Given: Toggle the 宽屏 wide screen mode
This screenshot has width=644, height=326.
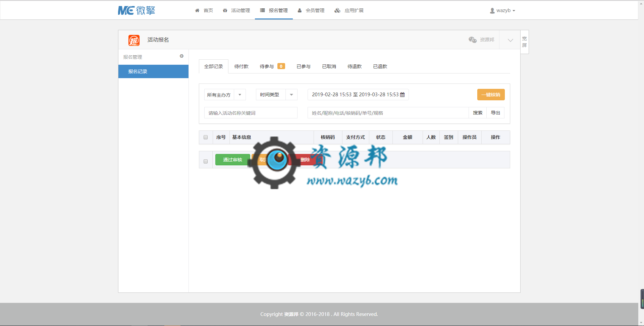Looking at the screenshot, I should 524,42.
